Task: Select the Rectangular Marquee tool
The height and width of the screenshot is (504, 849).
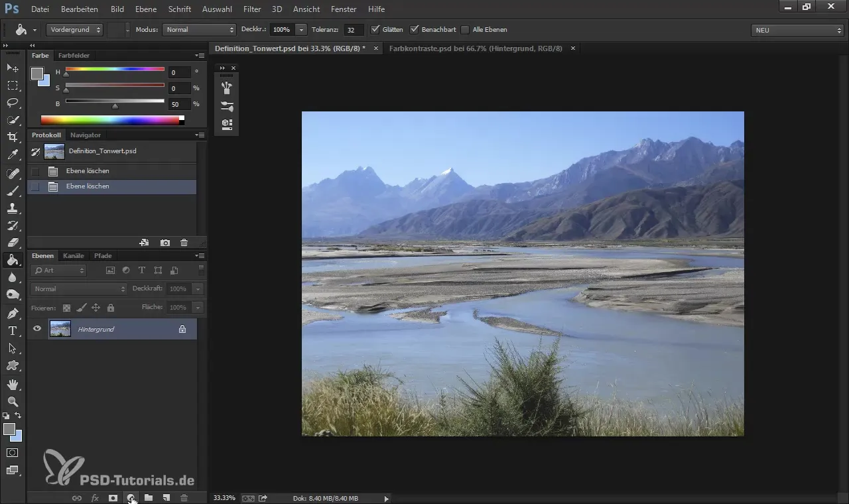Action: pos(13,86)
